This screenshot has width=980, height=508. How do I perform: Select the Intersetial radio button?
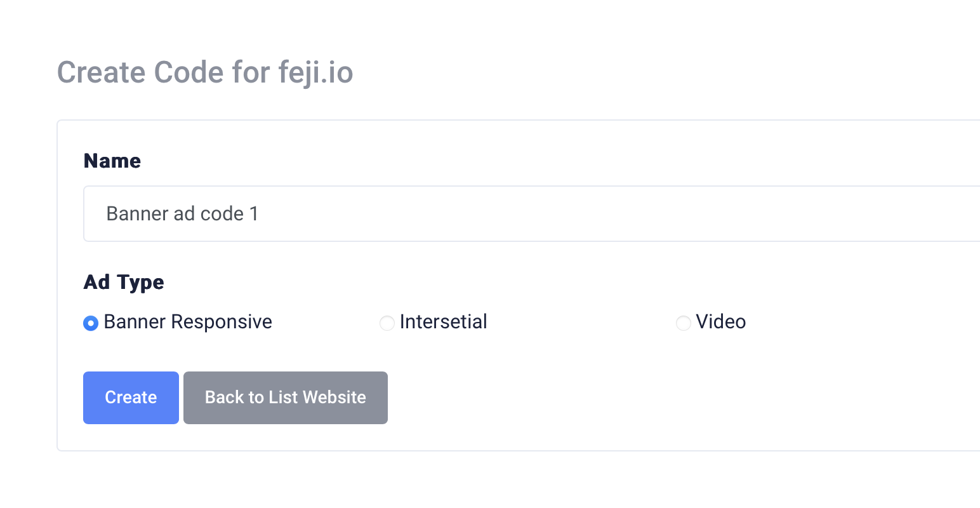pos(387,323)
